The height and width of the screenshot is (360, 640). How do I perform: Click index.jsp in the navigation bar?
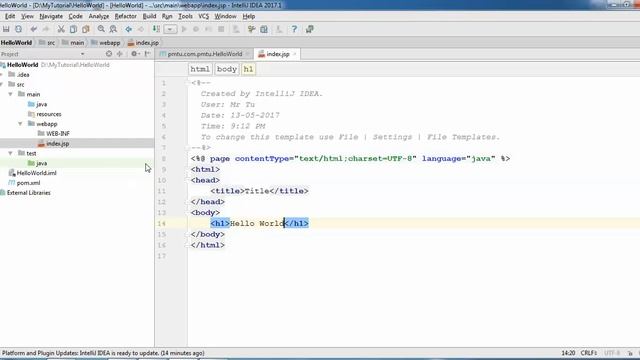(x=143, y=42)
